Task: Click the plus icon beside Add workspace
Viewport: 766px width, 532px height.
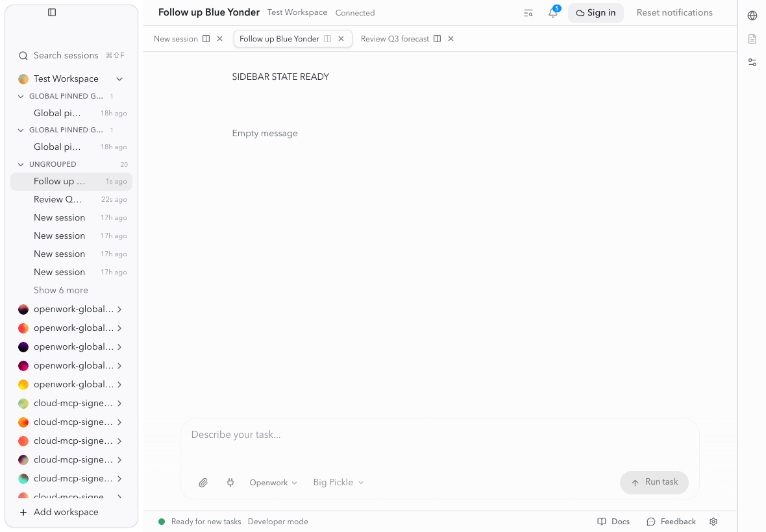Action: point(23,513)
